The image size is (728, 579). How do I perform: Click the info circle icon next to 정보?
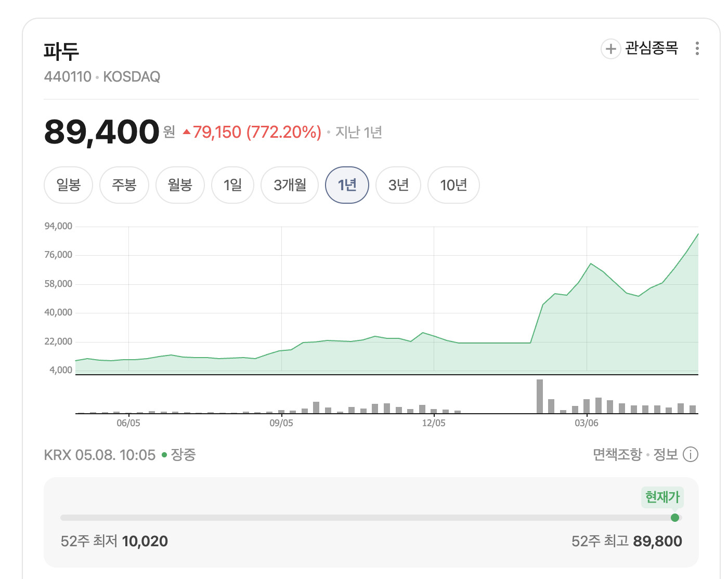pyautogui.click(x=690, y=455)
